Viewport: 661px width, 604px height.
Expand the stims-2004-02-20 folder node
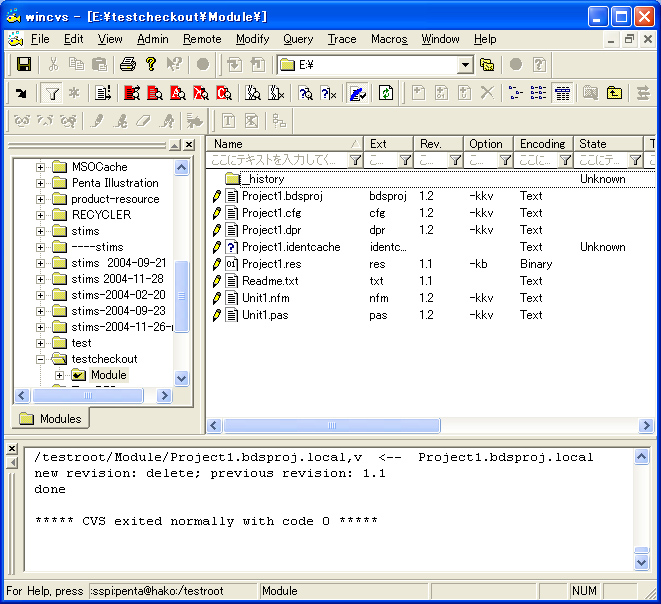pyautogui.click(x=40, y=295)
